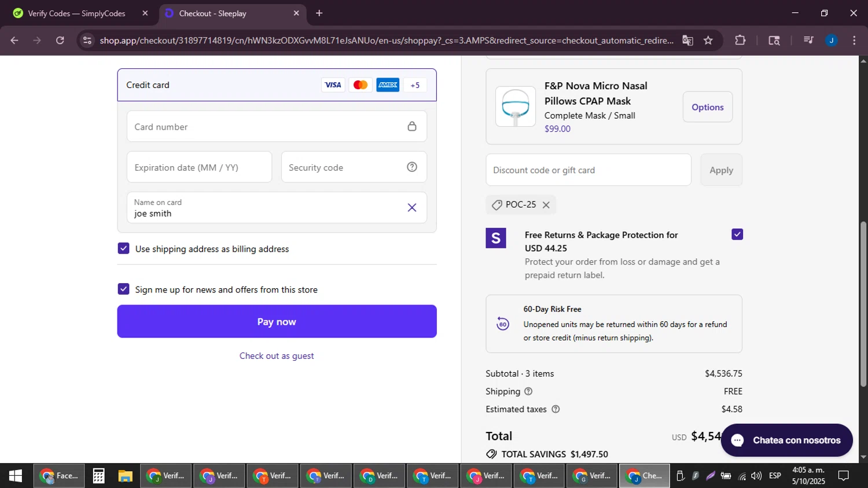Clear the Name on card field
Viewport: 868px width, 488px height.
[x=412, y=207]
